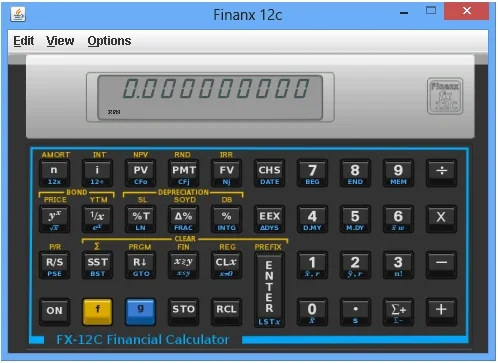
Task: Click the 3 n! key
Action: pos(398,265)
